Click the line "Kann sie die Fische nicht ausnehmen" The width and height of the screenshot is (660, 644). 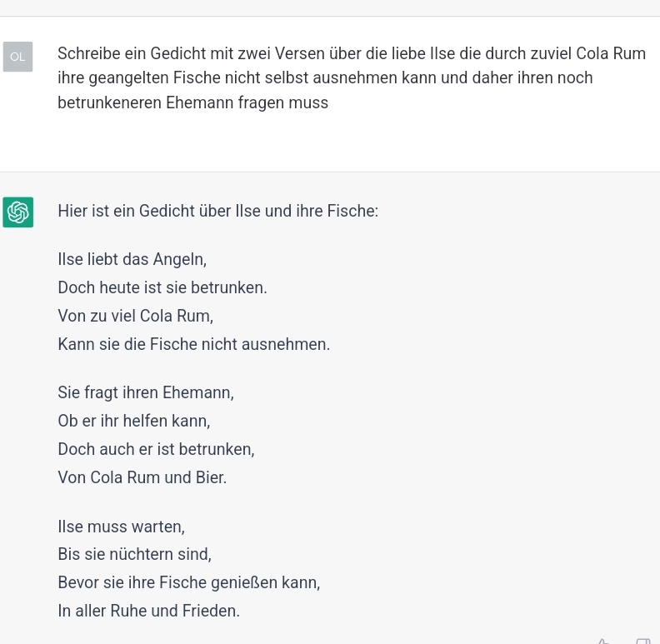[x=193, y=344]
